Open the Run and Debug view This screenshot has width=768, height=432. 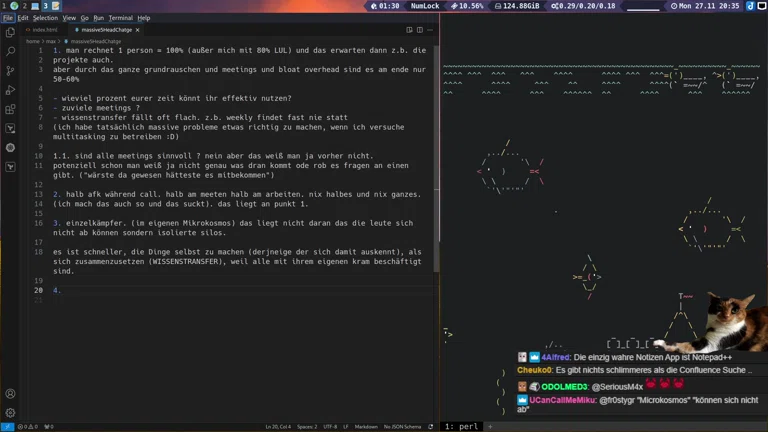[10, 90]
